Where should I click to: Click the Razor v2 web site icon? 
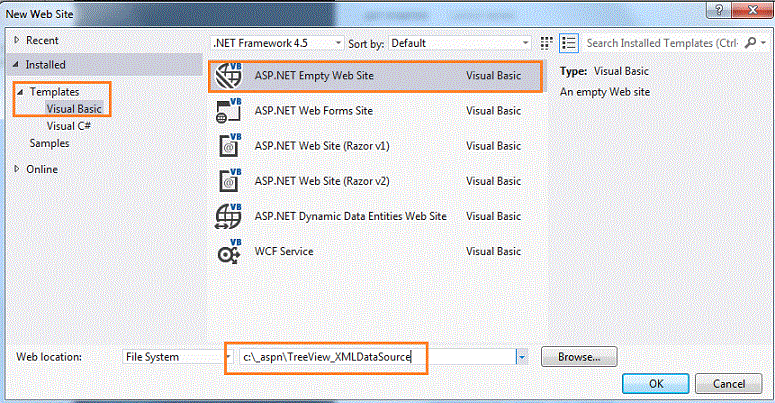pyautogui.click(x=229, y=181)
